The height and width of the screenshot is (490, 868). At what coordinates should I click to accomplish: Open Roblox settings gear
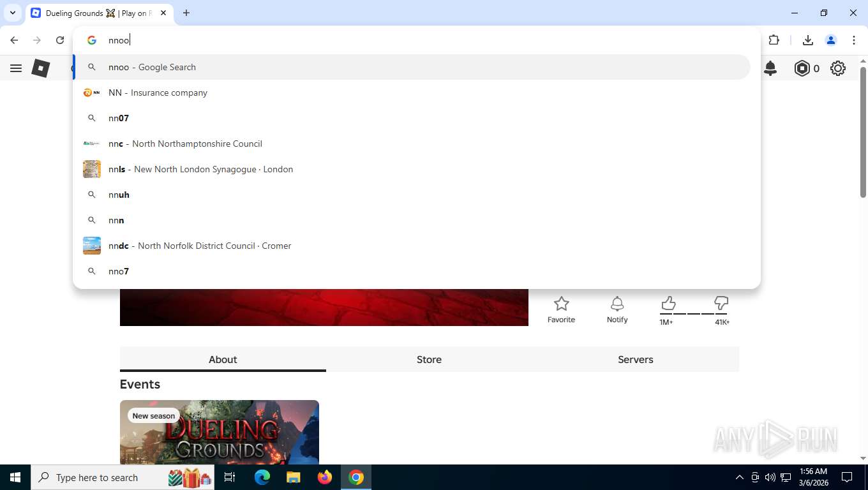838,68
